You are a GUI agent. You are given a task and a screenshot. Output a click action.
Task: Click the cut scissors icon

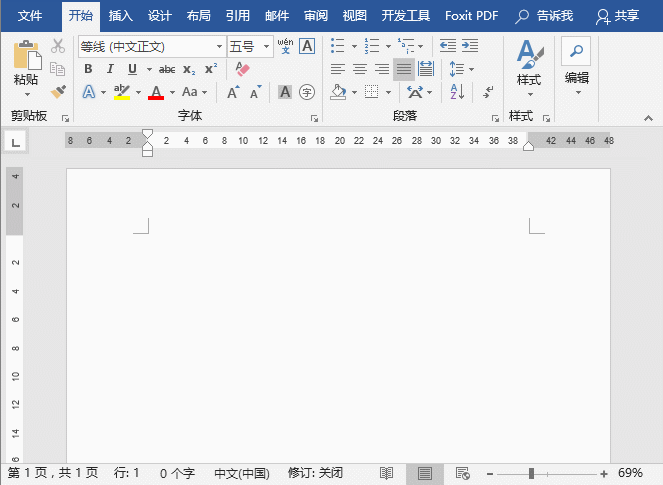tap(58, 46)
